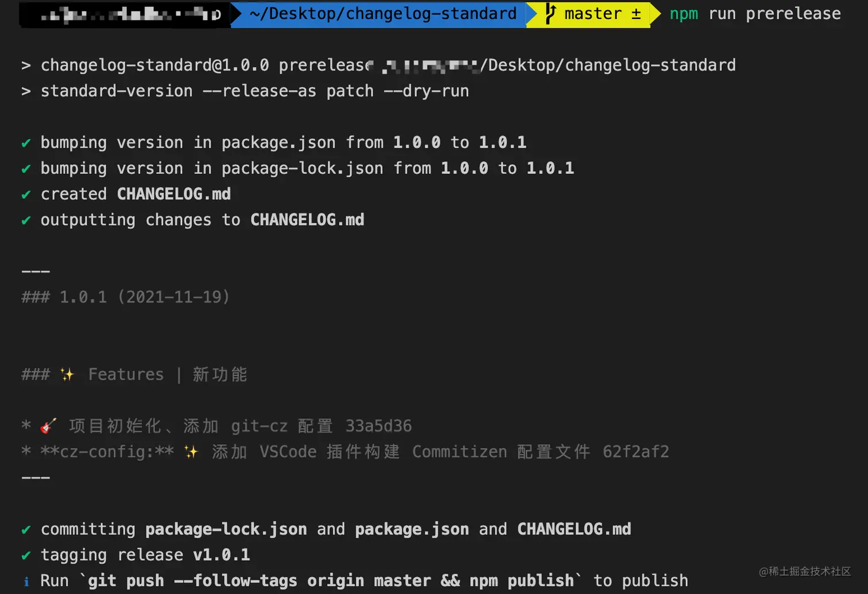Image resolution: width=868 pixels, height=594 pixels.
Task: Click the checkmark beside "outputting changes to CHANGELOG.md"
Action: (26, 220)
